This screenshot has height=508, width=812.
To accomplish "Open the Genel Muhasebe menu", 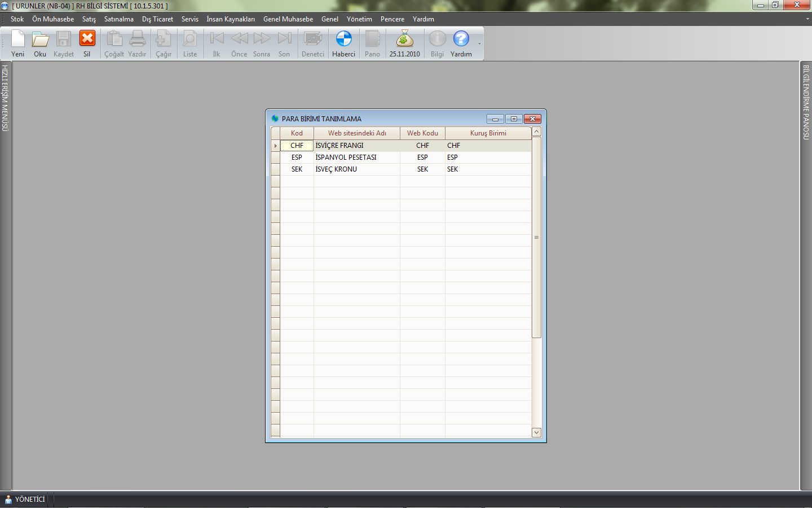I will (288, 19).
